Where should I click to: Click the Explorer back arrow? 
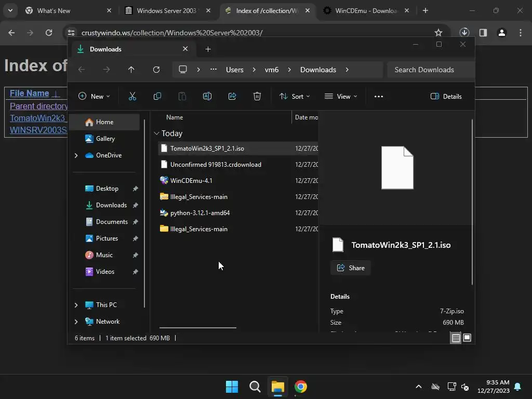pyautogui.click(x=82, y=70)
